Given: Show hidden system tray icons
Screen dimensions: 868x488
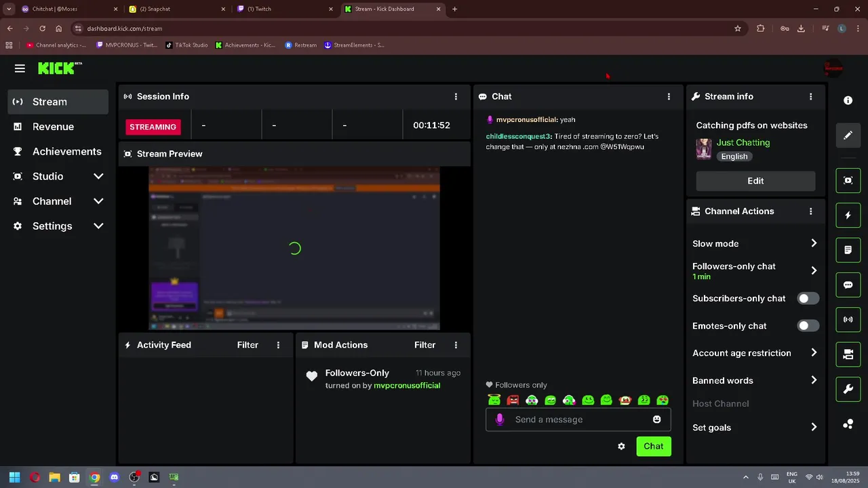Looking at the screenshot, I should (746, 477).
